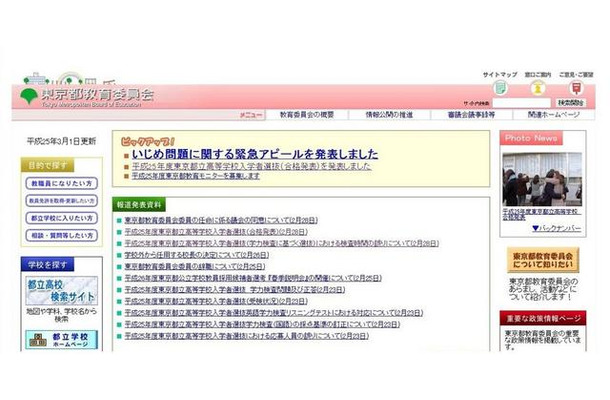The image size is (610, 400).
Task: Open the 審議会議事録等 menu item
Action: (x=471, y=115)
